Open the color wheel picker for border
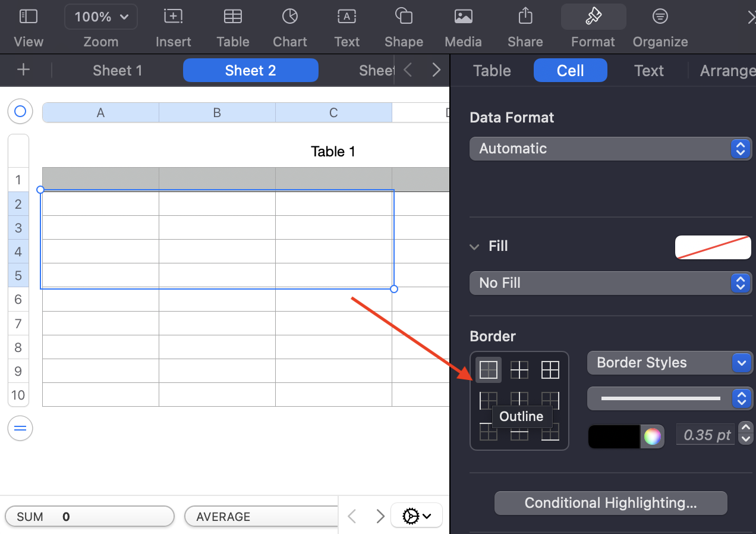 (x=652, y=436)
